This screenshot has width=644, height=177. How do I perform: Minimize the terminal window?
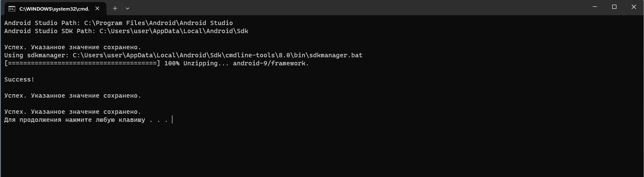594,7
